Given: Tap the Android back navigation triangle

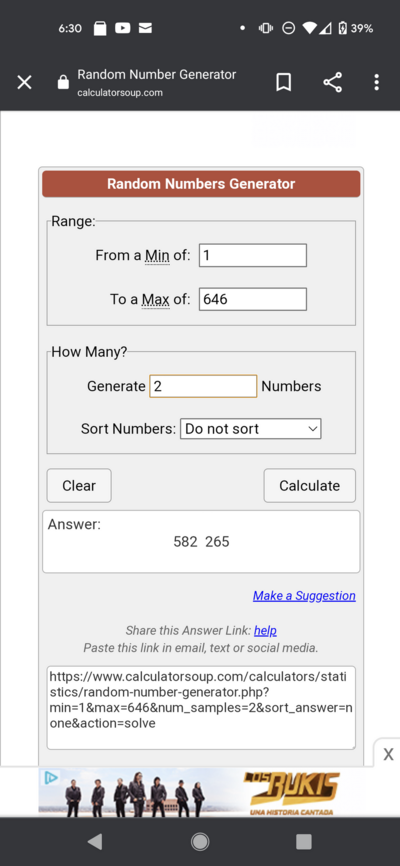Looking at the screenshot, I should [x=95, y=841].
